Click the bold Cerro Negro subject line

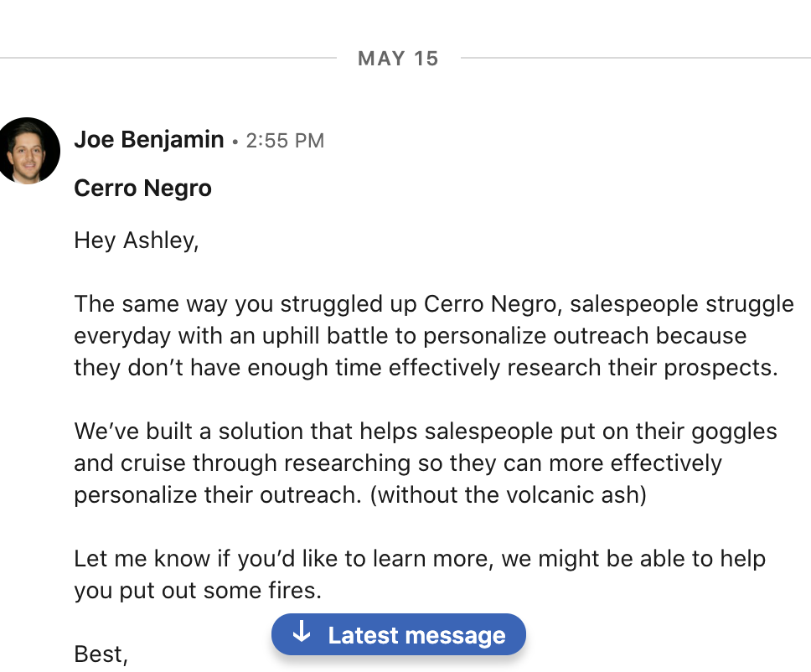point(142,189)
